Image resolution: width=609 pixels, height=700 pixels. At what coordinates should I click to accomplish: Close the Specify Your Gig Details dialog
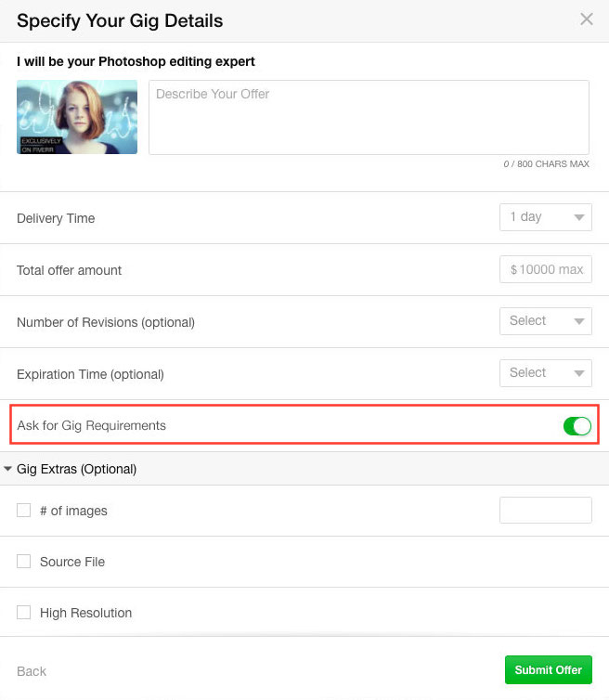[586, 19]
